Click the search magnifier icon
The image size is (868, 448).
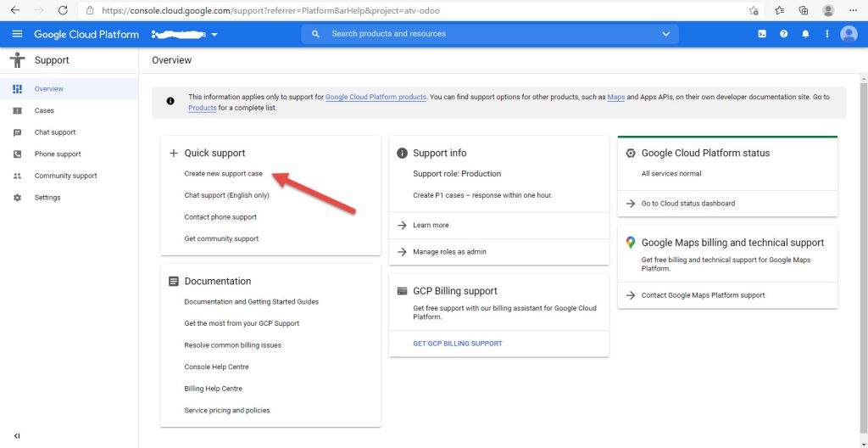click(315, 34)
